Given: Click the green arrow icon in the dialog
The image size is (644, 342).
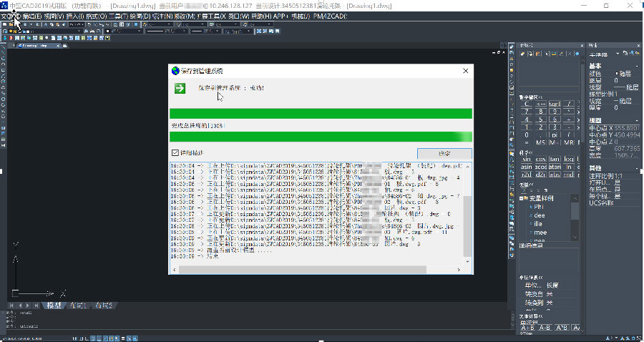Looking at the screenshot, I should (x=180, y=88).
